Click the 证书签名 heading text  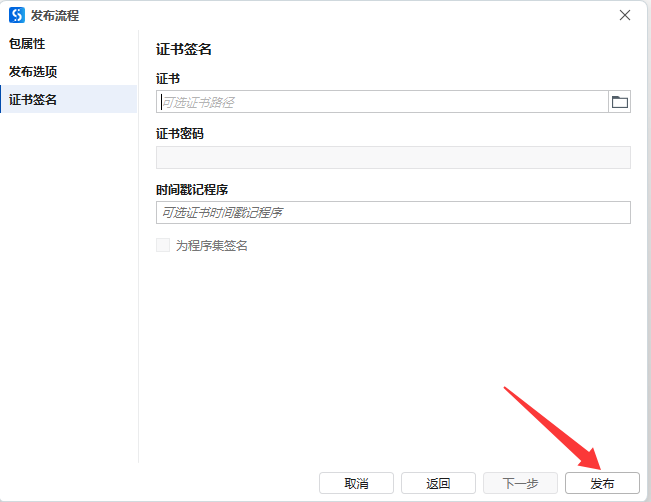(184, 49)
